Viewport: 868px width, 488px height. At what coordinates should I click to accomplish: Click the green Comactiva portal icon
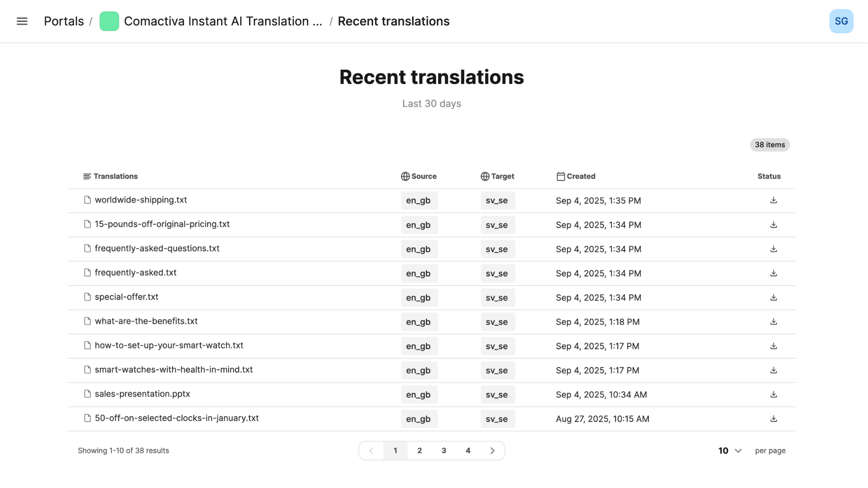point(109,21)
